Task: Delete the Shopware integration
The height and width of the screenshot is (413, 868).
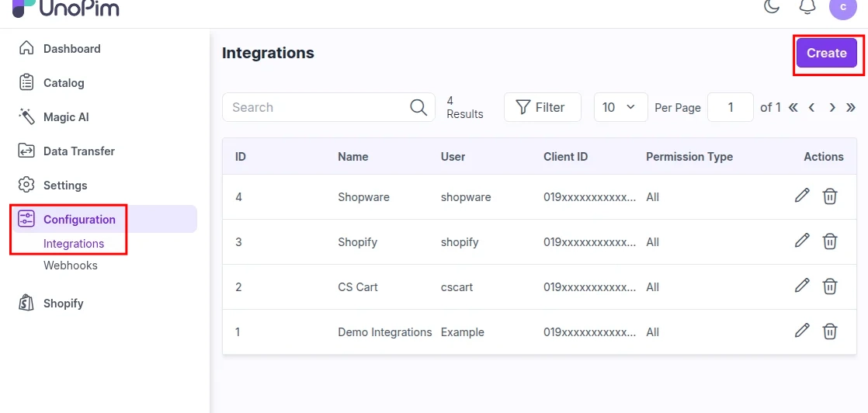Action: (829, 196)
